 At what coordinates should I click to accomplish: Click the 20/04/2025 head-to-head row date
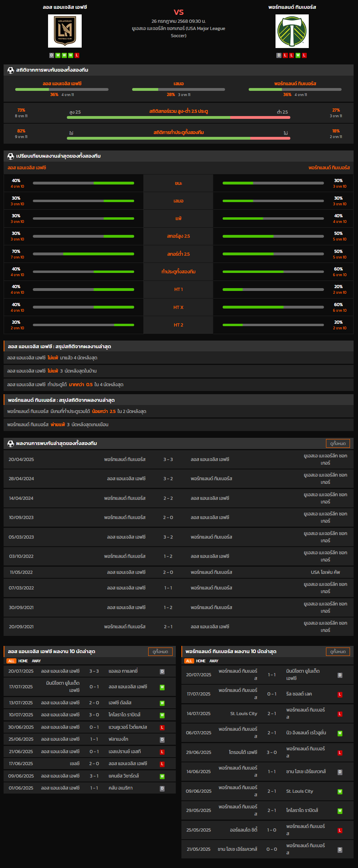21,459
